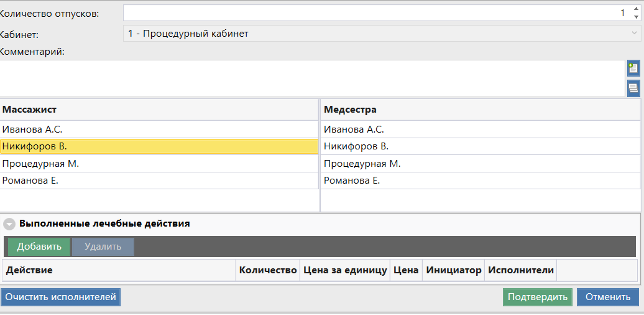Click the Добавить button
The width and height of the screenshot is (644, 315).
click(x=39, y=247)
